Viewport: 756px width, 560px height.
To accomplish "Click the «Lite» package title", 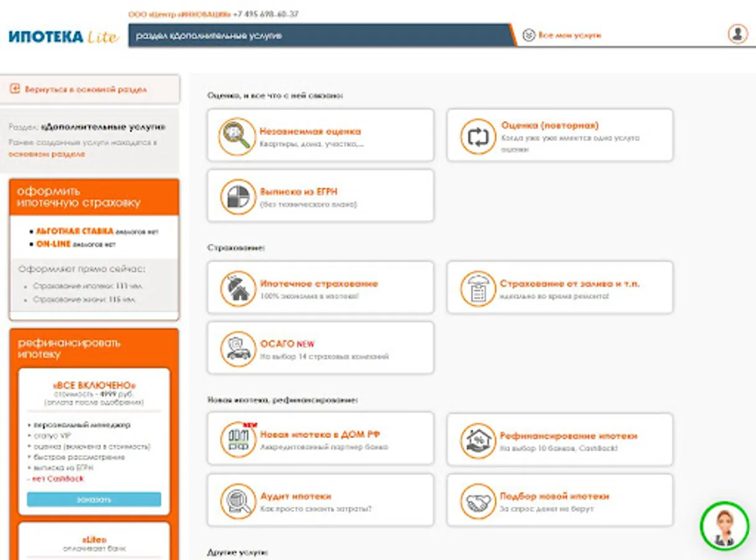I will (x=94, y=539).
